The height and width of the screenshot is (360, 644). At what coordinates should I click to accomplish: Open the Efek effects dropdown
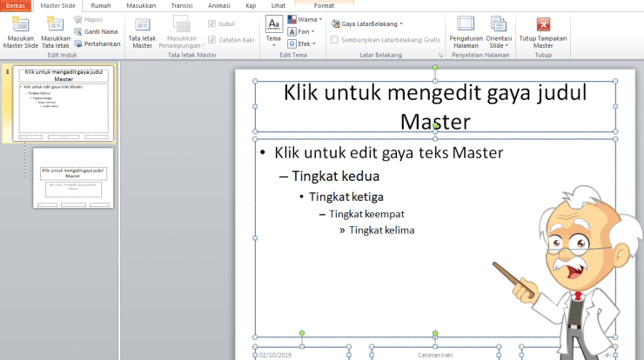[x=301, y=43]
